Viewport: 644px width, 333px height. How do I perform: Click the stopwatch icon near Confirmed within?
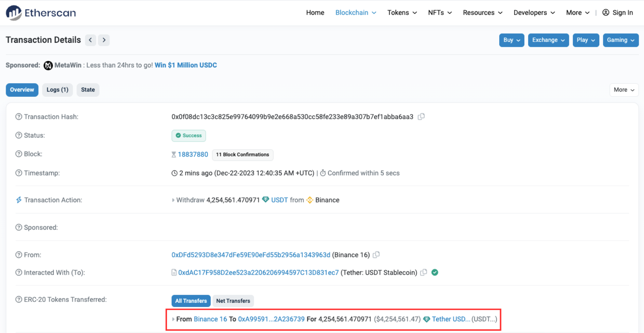[323, 173]
